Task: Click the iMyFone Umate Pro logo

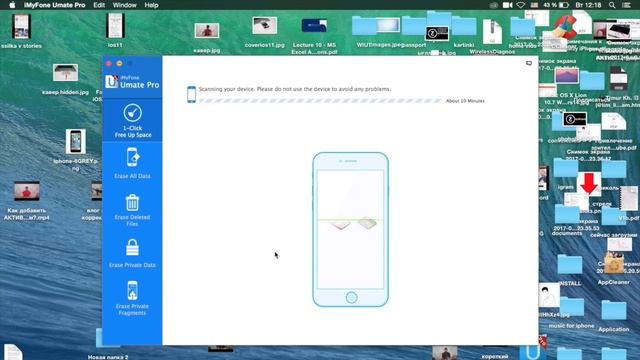Action: click(132, 82)
